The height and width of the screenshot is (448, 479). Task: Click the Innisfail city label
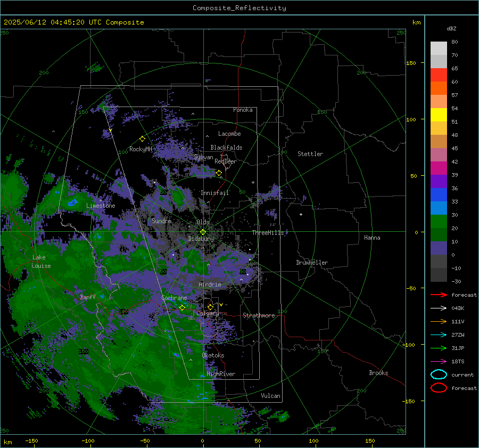pos(214,193)
